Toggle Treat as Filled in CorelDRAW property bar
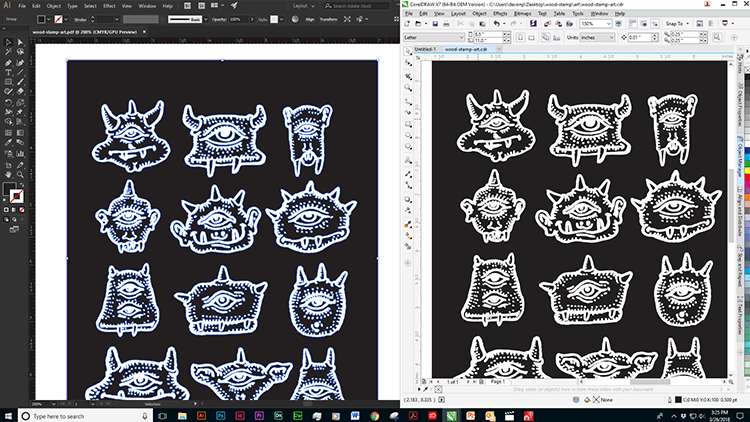Viewport: 750px width, 422px height. tap(716, 37)
